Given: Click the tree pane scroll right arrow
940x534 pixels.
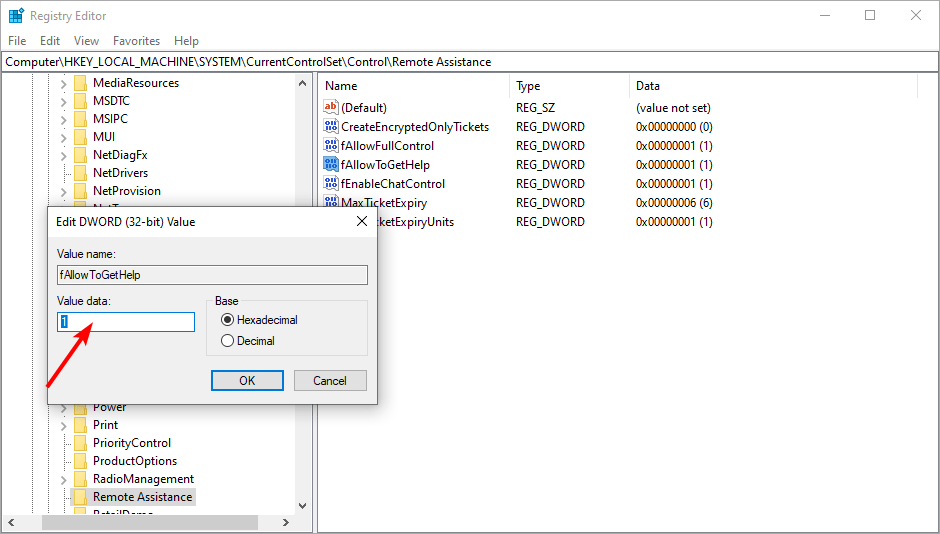Looking at the screenshot, I should (x=286, y=523).
